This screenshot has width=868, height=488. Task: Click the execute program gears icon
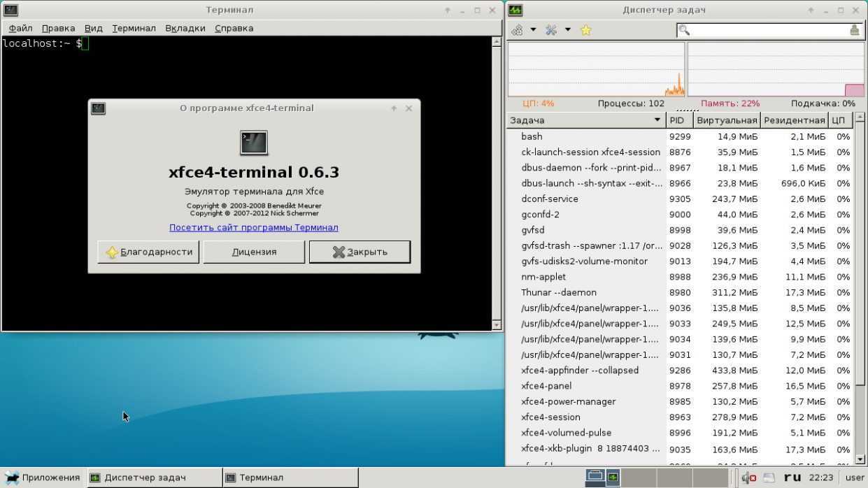point(518,30)
